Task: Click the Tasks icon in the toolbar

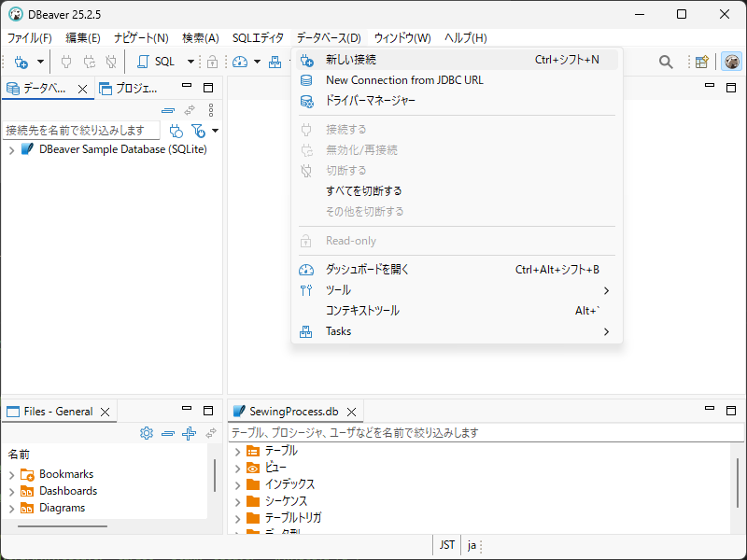Action: pyautogui.click(x=275, y=62)
